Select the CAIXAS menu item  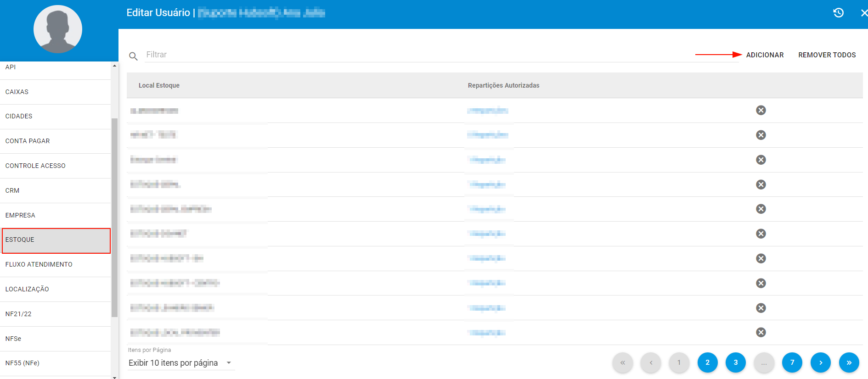click(x=56, y=92)
